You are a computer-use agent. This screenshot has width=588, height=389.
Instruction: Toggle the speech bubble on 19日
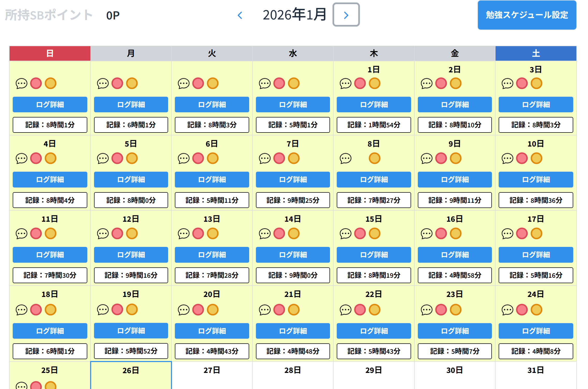pyautogui.click(x=103, y=309)
